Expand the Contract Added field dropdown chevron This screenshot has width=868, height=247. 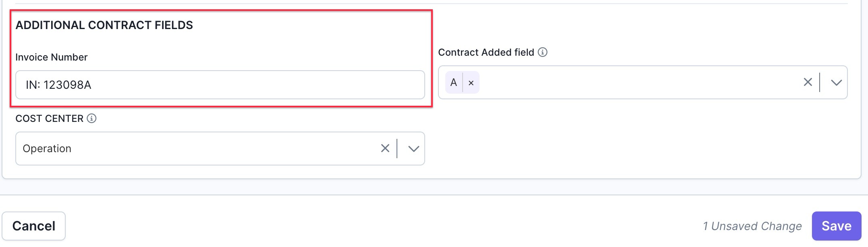pos(836,83)
